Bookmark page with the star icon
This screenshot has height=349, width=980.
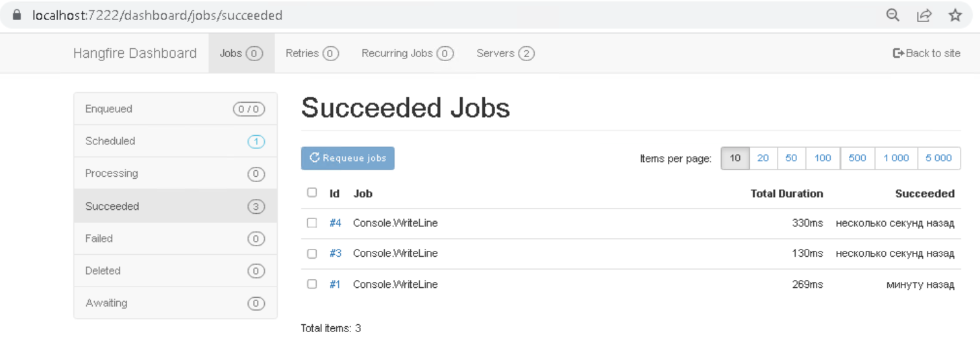point(955,15)
